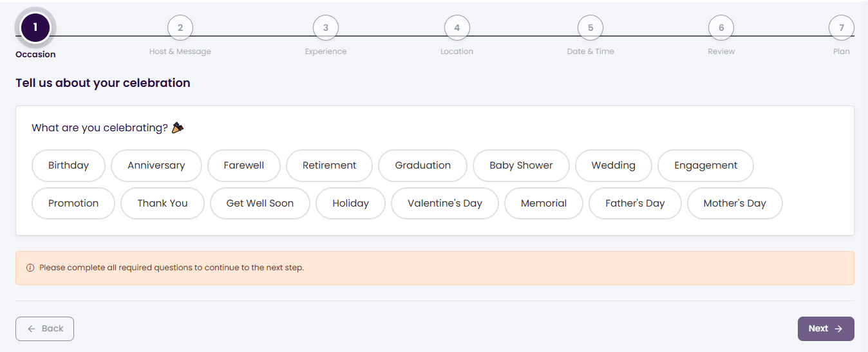Click the 'Please complete all required questions' message
The image size is (868, 352).
[x=171, y=268]
